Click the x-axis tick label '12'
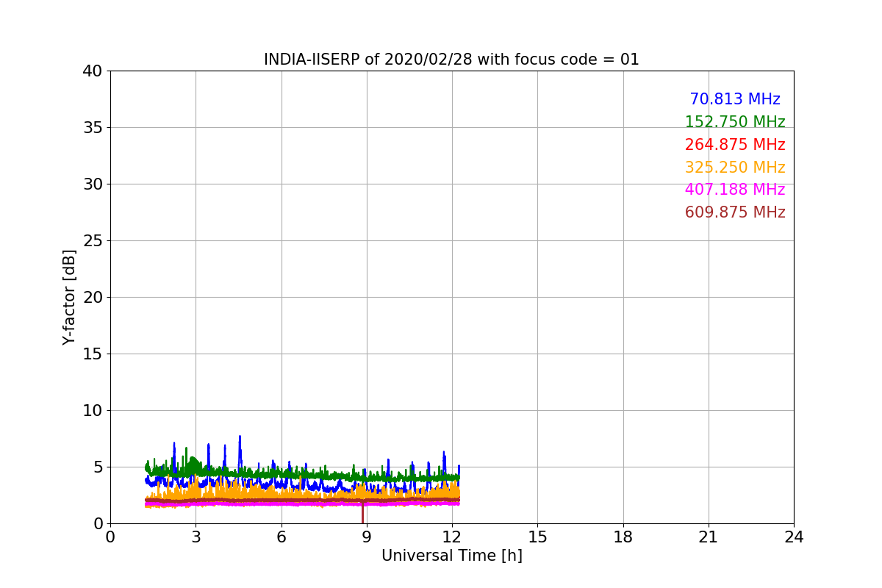882x588 pixels. [x=452, y=537]
